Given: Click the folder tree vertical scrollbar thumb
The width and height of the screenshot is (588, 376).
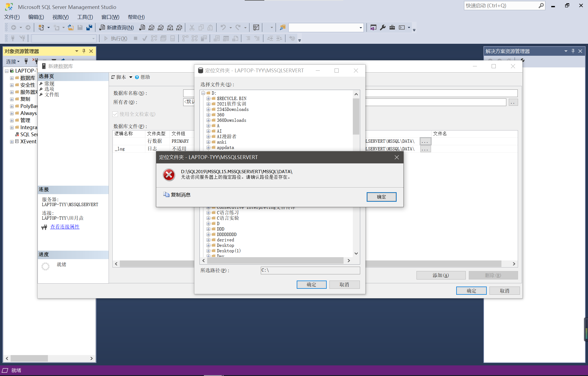Looking at the screenshot, I should [356, 116].
